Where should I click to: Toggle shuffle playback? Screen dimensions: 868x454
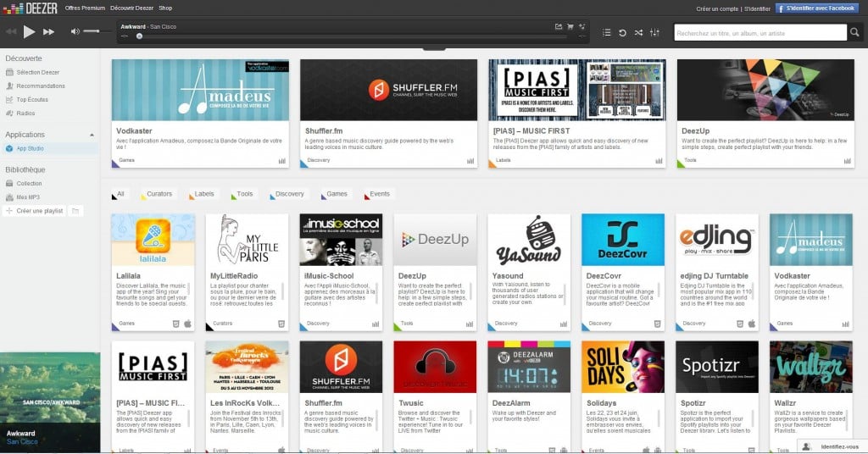(638, 33)
